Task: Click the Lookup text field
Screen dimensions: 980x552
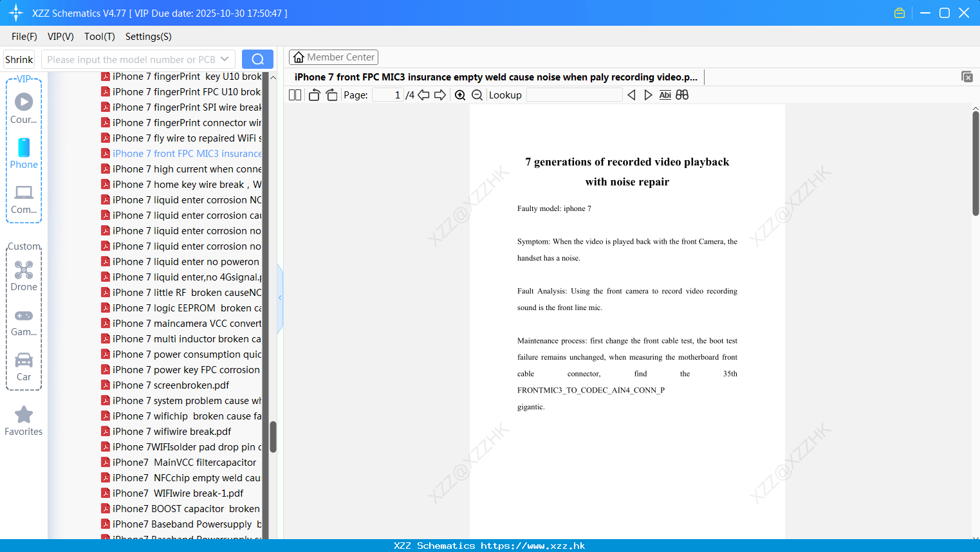Action: click(574, 95)
